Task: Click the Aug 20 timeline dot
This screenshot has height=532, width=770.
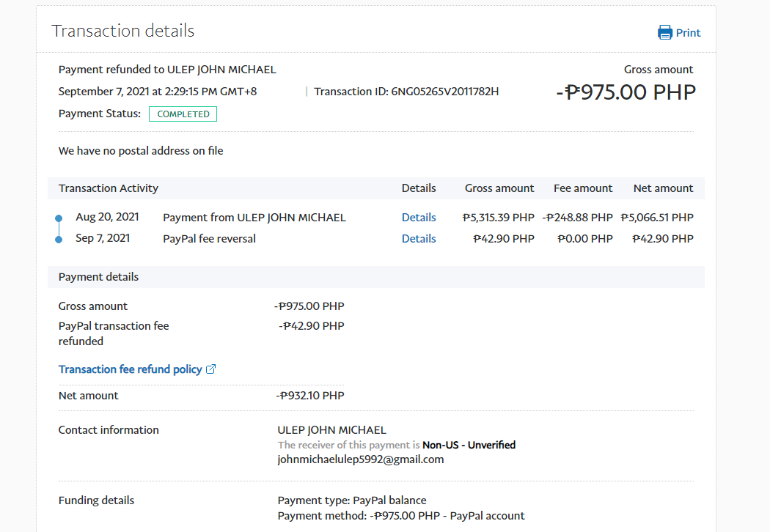Action: point(59,218)
